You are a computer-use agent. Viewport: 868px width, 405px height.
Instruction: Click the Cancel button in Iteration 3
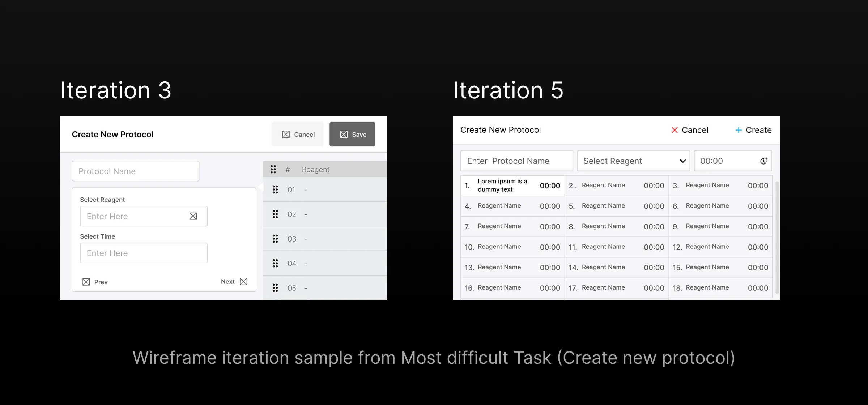[298, 134]
